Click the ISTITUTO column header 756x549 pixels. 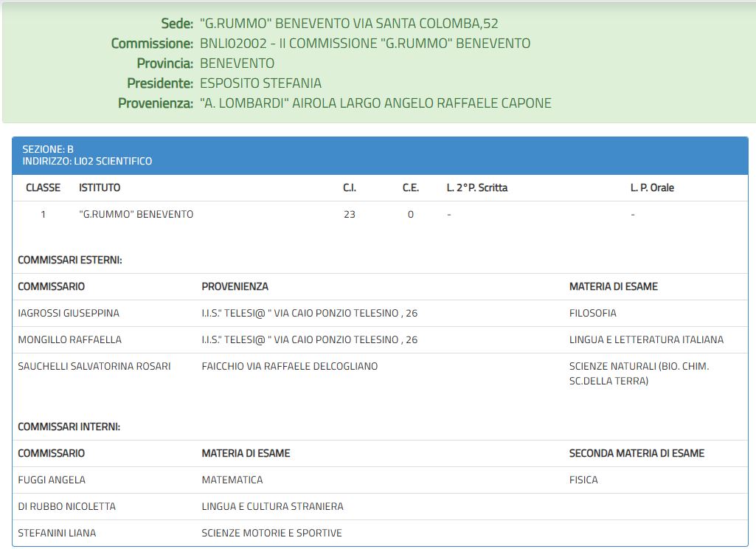coord(100,187)
